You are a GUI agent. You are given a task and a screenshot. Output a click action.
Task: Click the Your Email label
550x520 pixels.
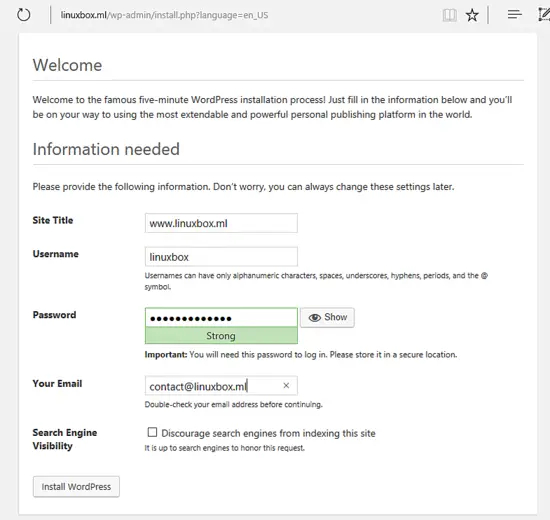pyautogui.click(x=57, y=384)
